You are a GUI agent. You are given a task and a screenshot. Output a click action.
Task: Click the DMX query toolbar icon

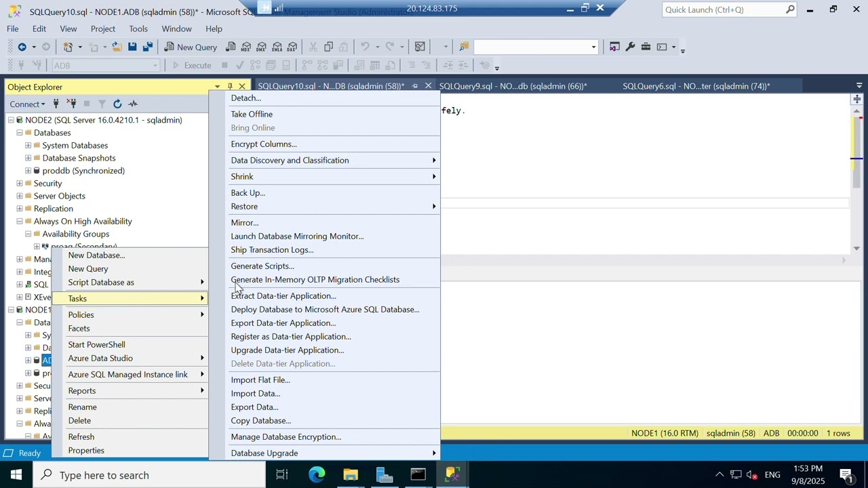(261, 47)
